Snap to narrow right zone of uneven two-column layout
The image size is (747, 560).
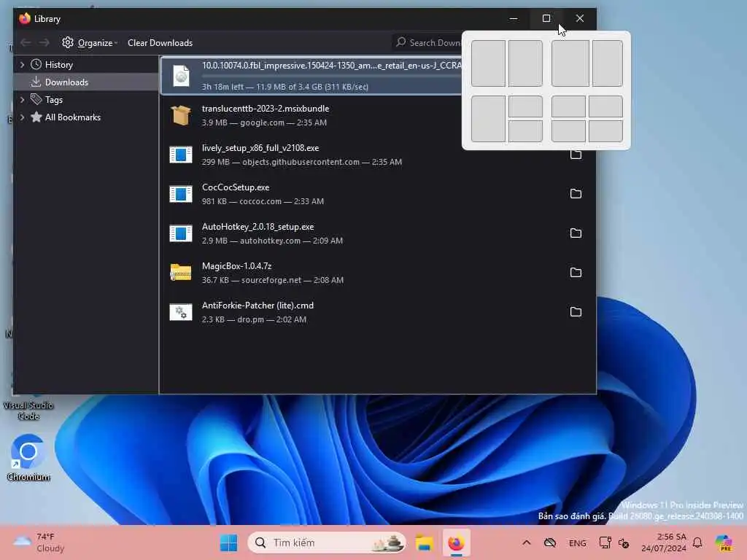point(608,63)
